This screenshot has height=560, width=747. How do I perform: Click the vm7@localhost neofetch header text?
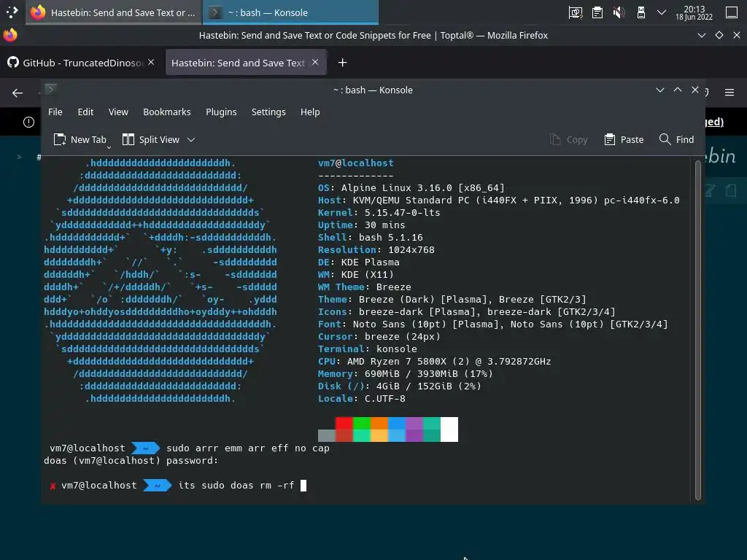(x=356, y=163)
